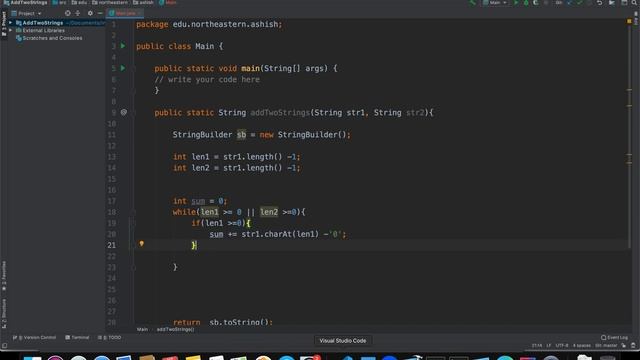Click the sb variable on line 11
The height and width of the screenshot is (360, 640).
coord(241,135)
